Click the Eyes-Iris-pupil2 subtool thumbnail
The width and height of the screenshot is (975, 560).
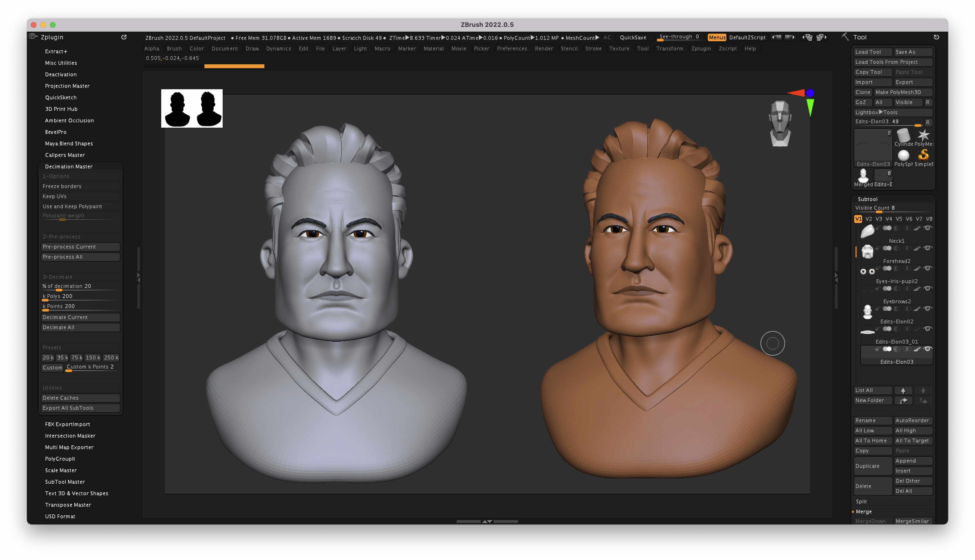[867, 272]
